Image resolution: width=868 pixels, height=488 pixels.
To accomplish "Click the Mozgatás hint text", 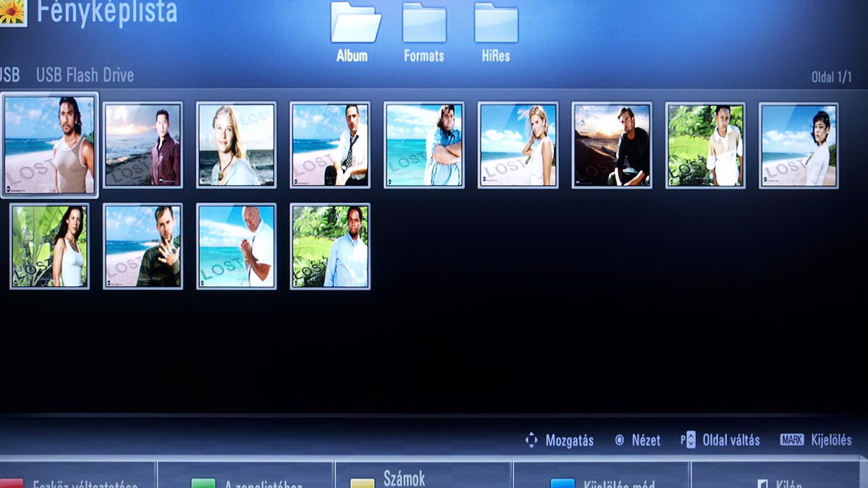I will [569, 440].
